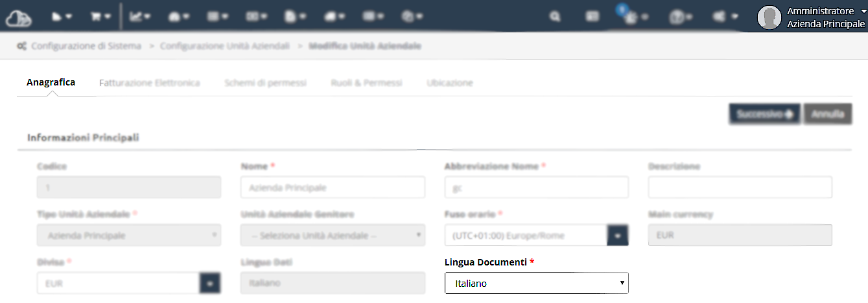Open the Fuso orario dropdown arrow

618,236
